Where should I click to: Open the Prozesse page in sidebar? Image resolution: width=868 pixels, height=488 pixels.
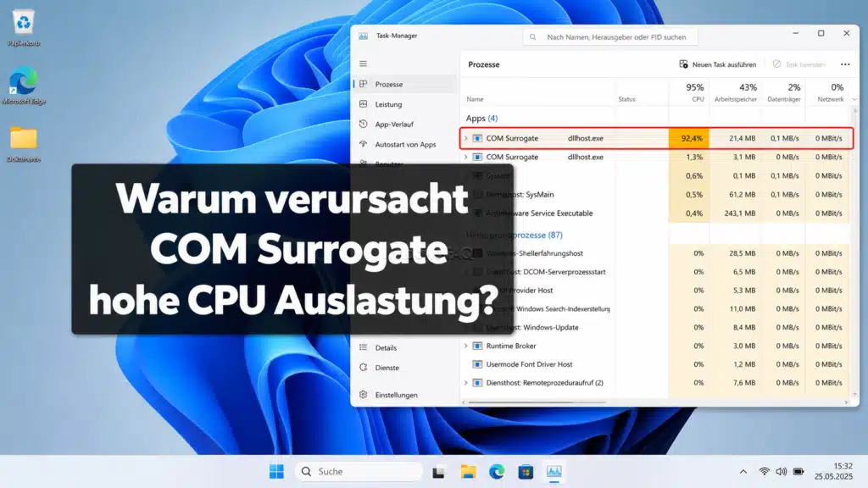[x=404, y=84]
